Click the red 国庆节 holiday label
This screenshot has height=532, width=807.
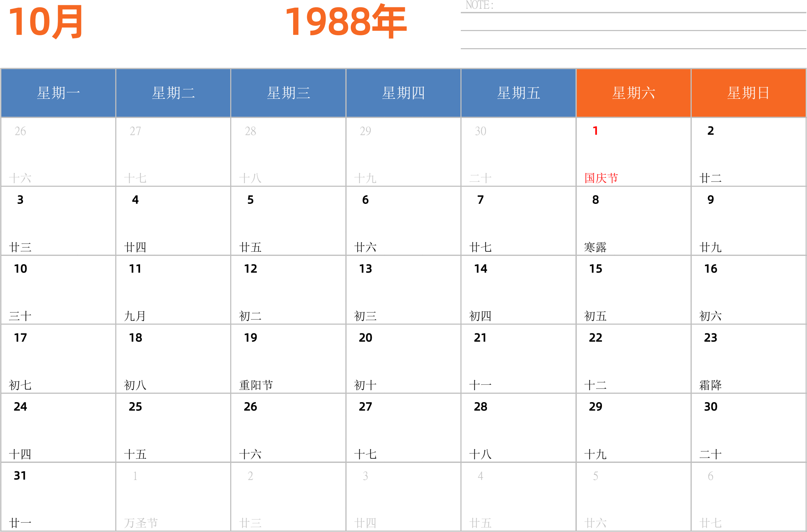click(601, 178)
